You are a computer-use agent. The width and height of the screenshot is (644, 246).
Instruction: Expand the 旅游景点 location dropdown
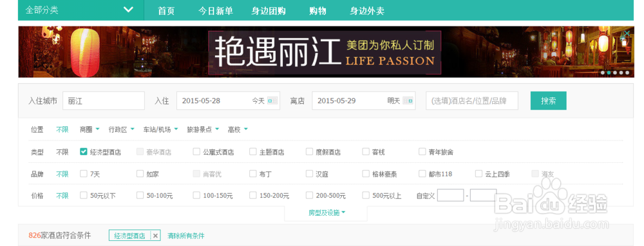pyautogui.click(x=203, y=129)
